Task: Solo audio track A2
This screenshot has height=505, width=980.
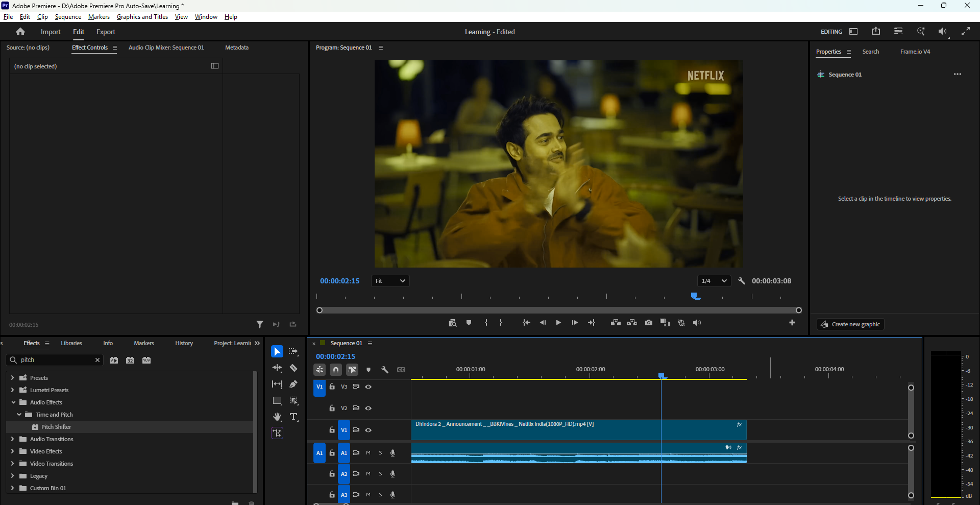Action: (381, 474)
